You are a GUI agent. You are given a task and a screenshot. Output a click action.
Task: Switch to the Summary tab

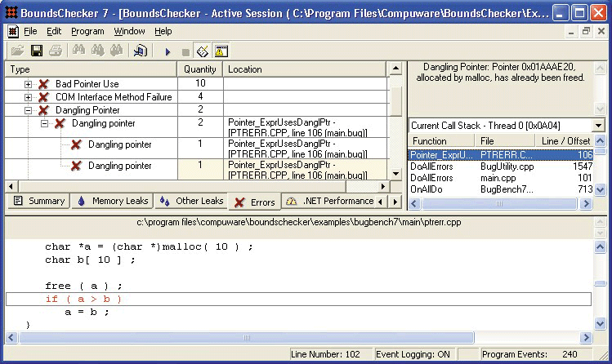click(39, 201)
